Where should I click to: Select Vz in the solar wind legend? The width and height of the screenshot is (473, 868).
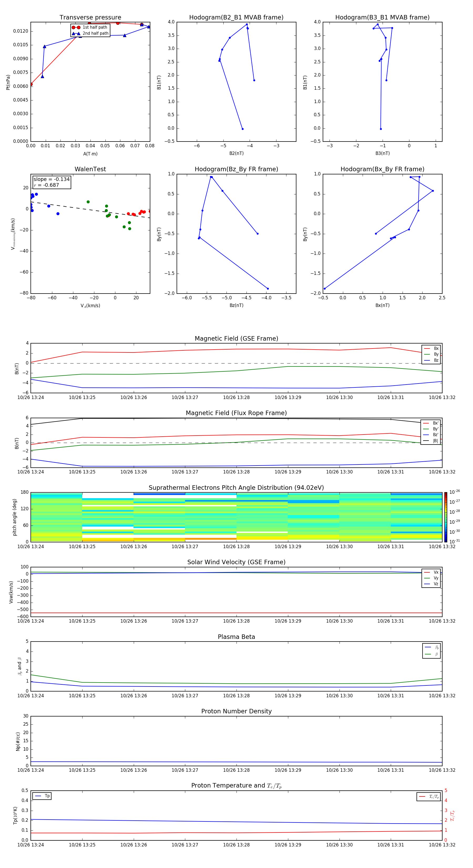(431, 584)
